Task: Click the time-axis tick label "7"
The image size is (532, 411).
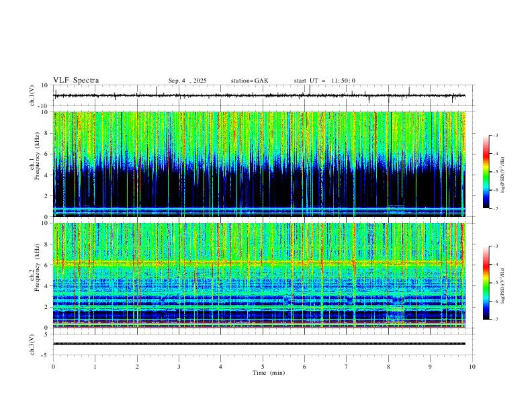Action: coord(347,367)
